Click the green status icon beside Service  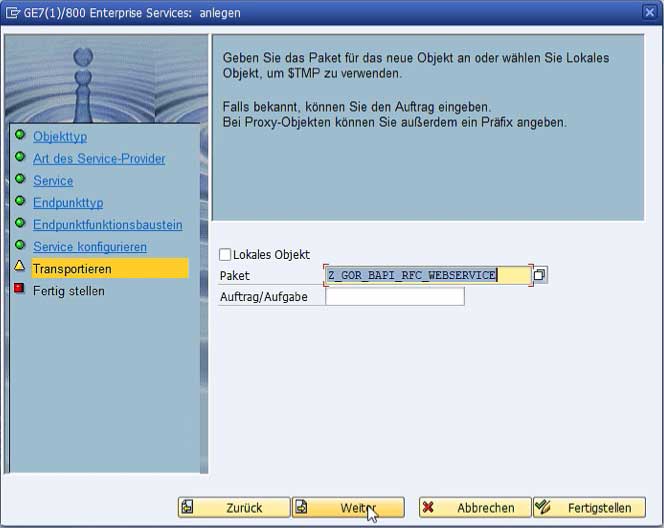(20, 179)
